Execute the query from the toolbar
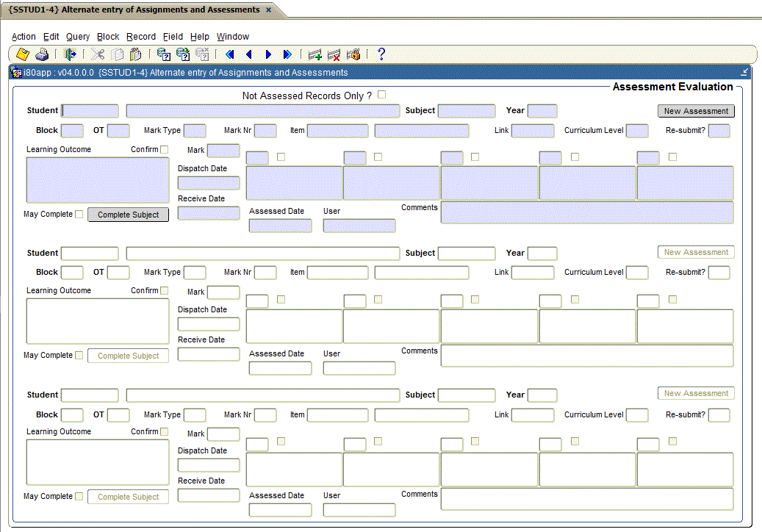762x532 pixels. 182,54
